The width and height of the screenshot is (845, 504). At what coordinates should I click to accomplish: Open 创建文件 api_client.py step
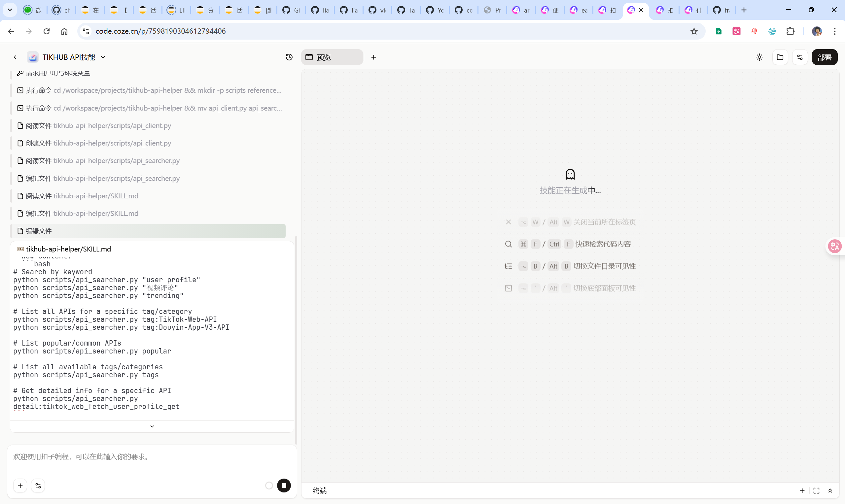coord(148,143)
